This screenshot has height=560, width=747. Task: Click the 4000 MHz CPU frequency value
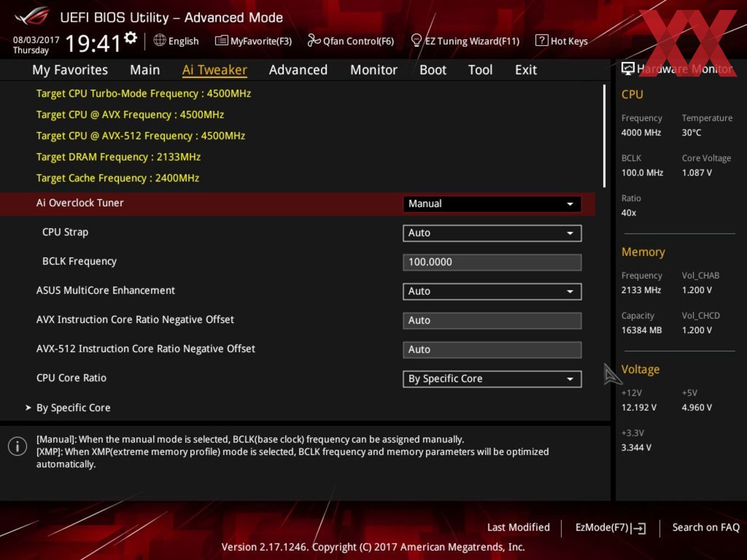pyautogui.click(x=641, y=132)
